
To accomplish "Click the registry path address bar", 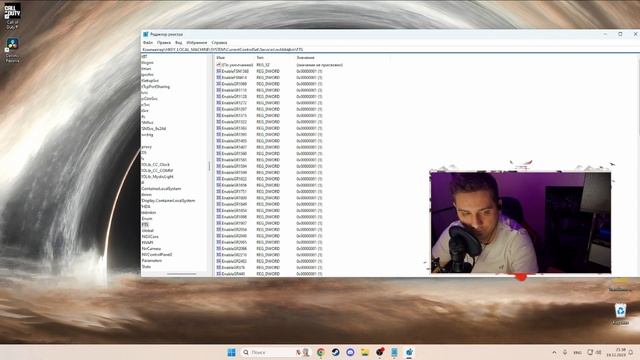I will click(x=390, y=49).
